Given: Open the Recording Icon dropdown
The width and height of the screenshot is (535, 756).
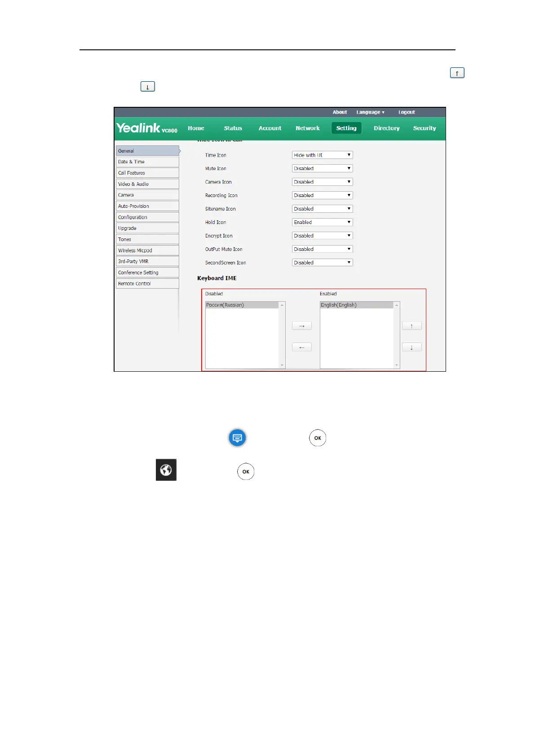Looking at the screenshot, I should click(x=323, y=195).
